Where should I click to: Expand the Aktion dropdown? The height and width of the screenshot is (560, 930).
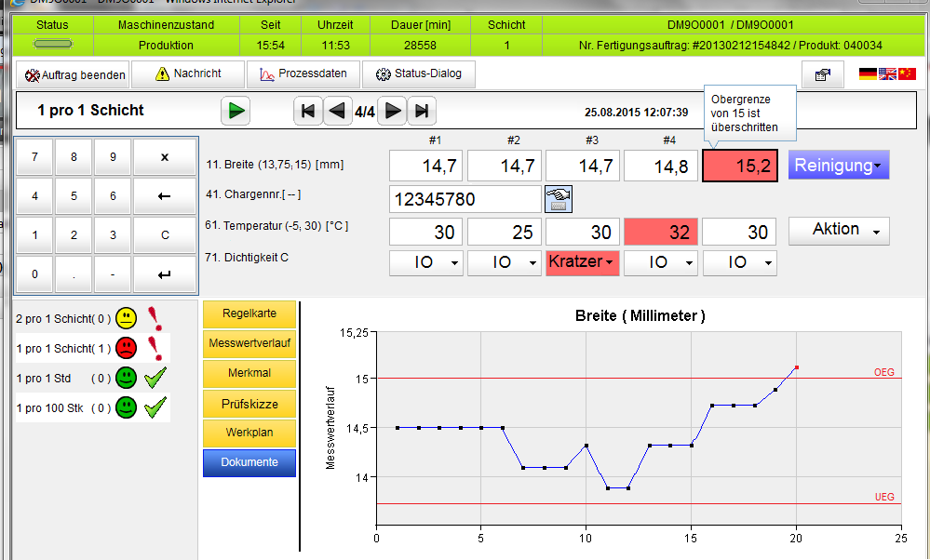click(839, 230)
